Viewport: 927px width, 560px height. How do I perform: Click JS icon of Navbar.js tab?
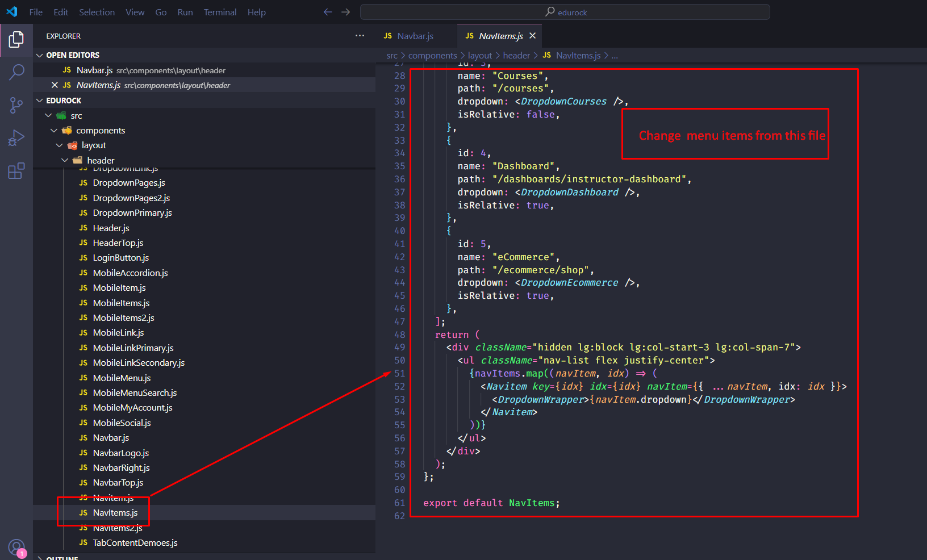click(x=388, y=36)
